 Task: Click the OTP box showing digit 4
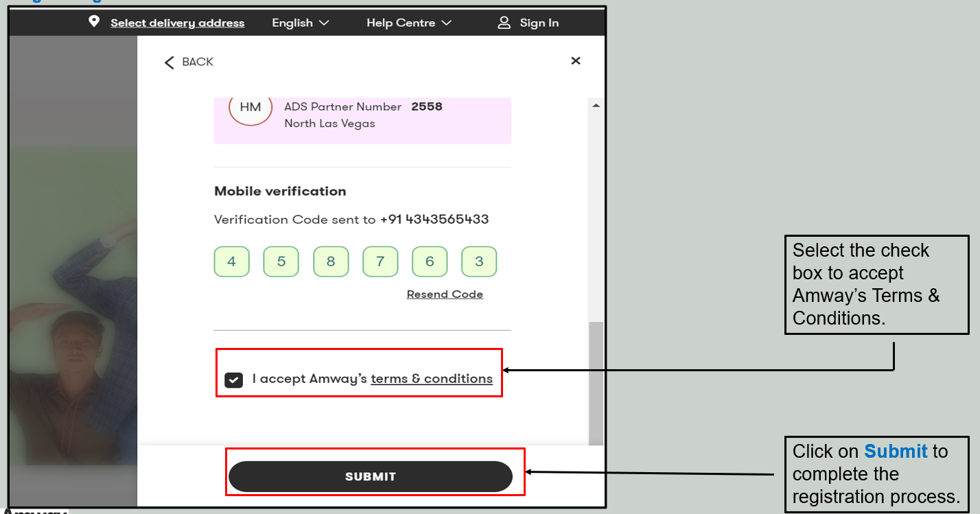(x=231, y=261)
